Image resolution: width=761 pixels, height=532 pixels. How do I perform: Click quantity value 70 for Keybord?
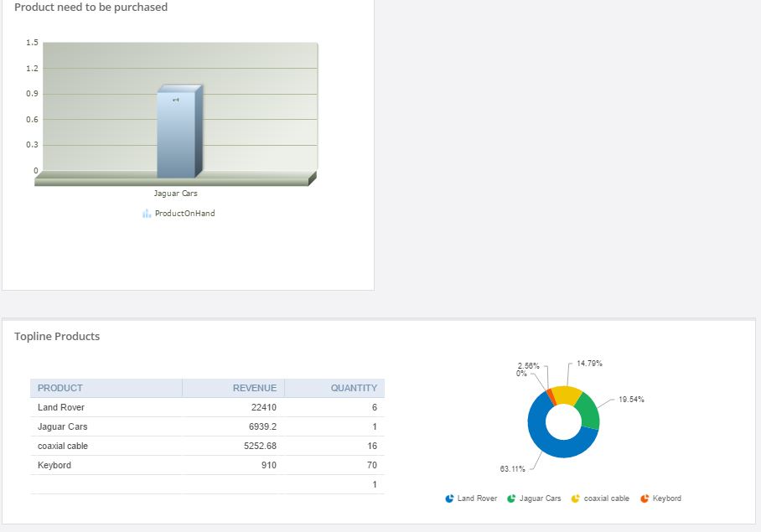[x=372, y=466]
